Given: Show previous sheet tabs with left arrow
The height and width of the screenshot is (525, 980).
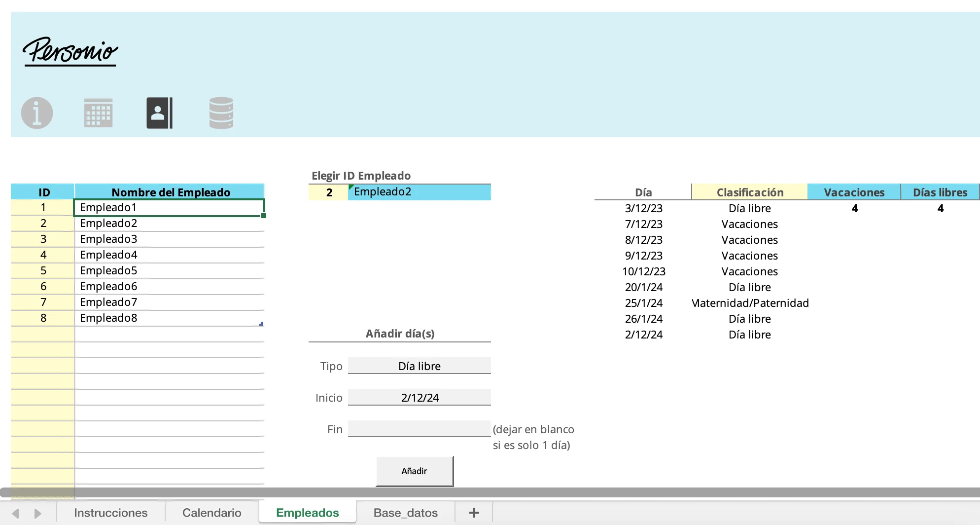Looking at the screenshot, I should click(15, 513).
